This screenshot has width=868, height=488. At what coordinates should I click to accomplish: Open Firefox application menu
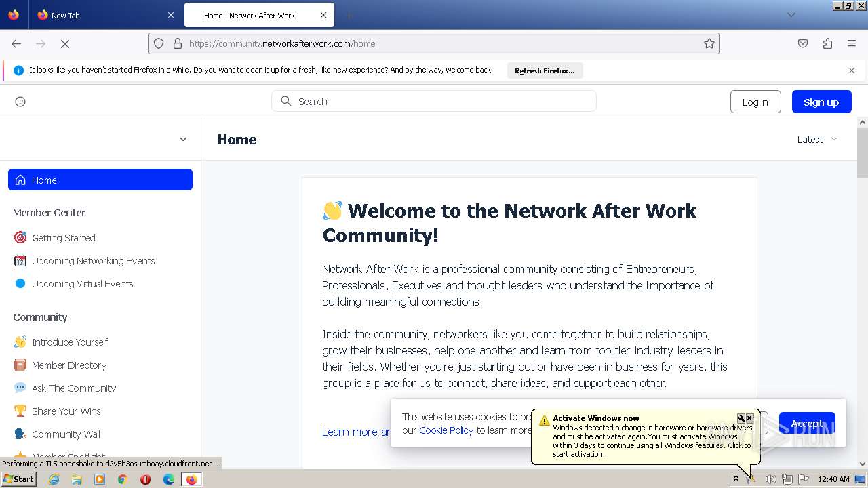[852, 43]
